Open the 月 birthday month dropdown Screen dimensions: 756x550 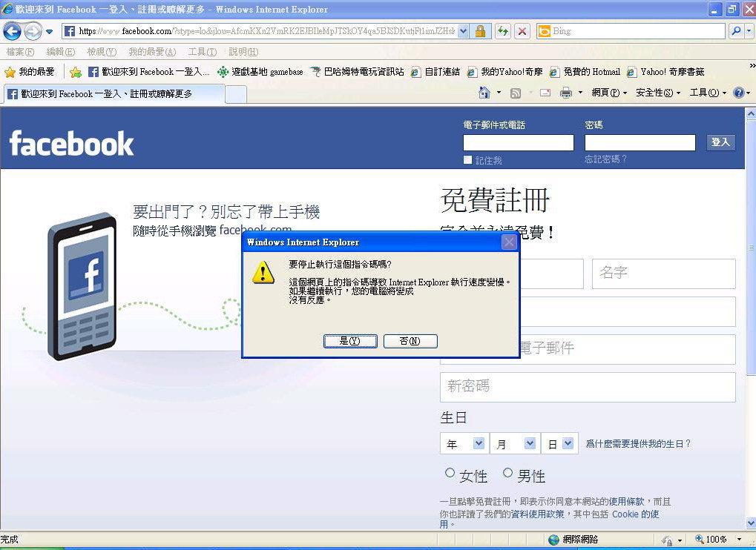[x=514, y=443]
